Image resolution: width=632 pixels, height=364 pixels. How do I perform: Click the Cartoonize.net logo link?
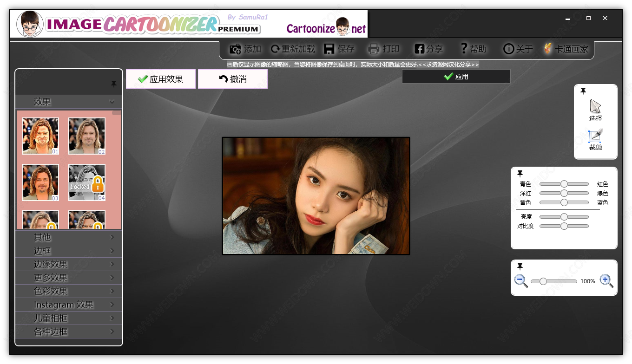[x=326, y=27]
